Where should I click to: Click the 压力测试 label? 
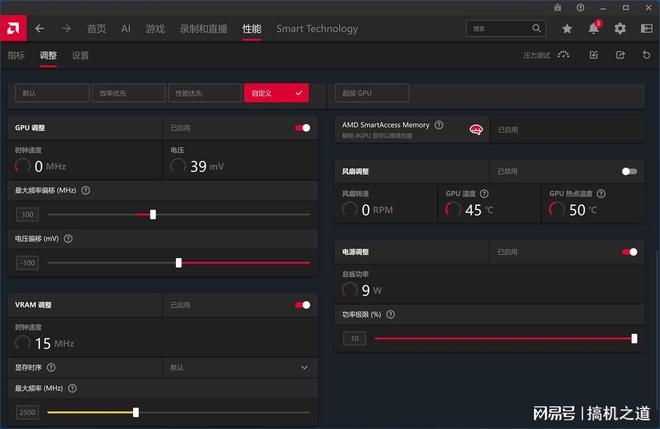(x=537, y=55)
